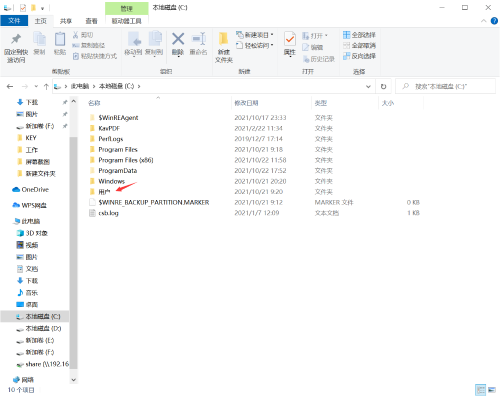Select the csb.log file
Image resolution: width=500 pixels, height=396 pixels.
(x=108, y=213)
